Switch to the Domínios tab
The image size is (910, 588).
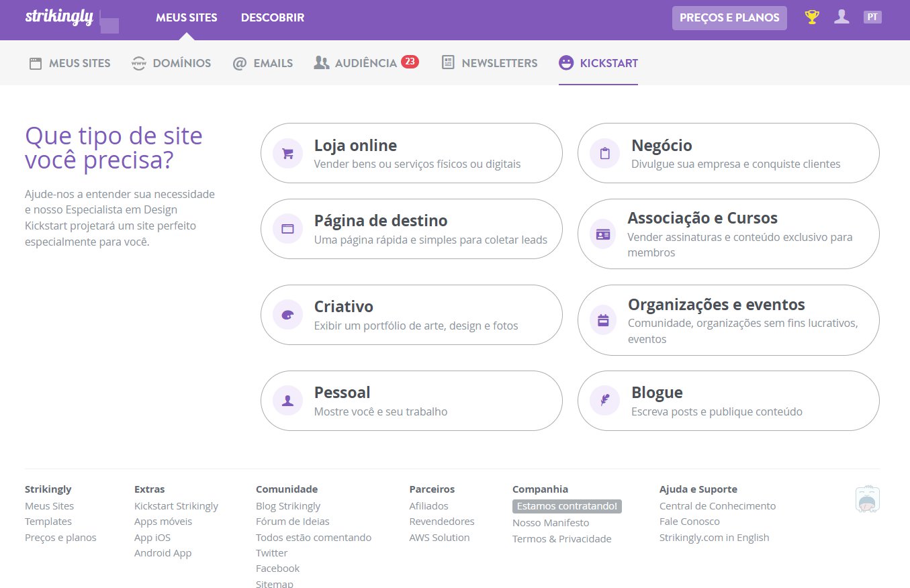[171, 63]
